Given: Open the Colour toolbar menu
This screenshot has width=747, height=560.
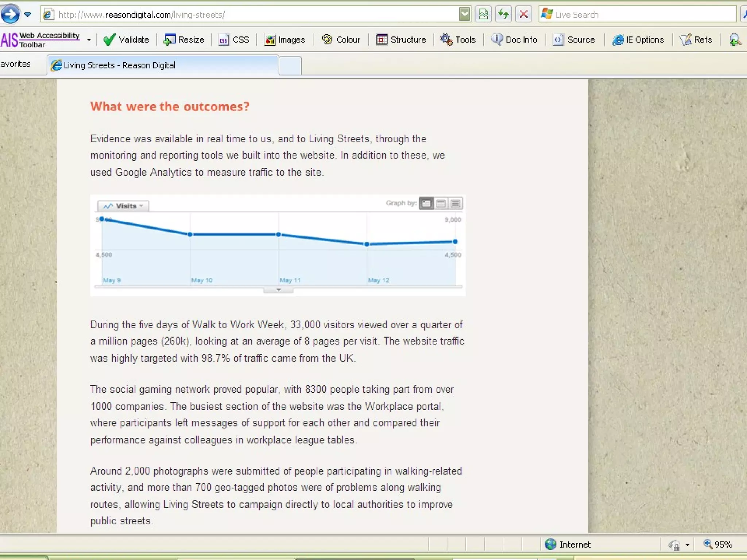Looking at the screenshot, I should tap(341, 39).
